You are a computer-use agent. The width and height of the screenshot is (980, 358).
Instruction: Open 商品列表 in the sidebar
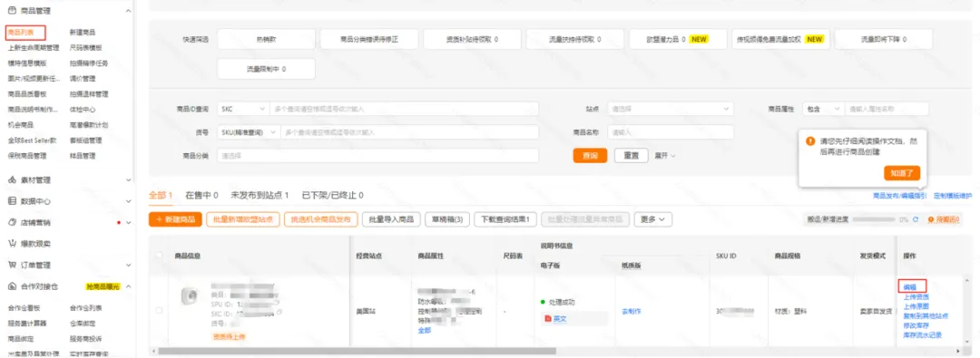(x=21, y=32)
